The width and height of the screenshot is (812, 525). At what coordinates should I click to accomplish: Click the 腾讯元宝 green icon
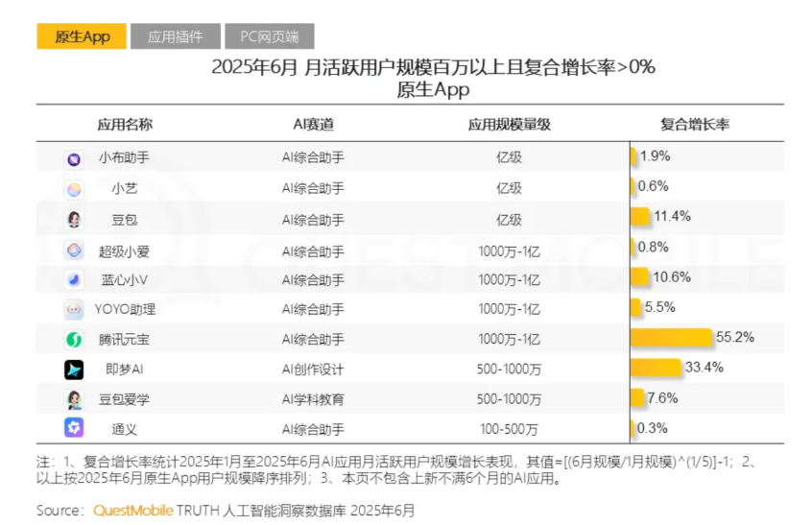[74, 340]
